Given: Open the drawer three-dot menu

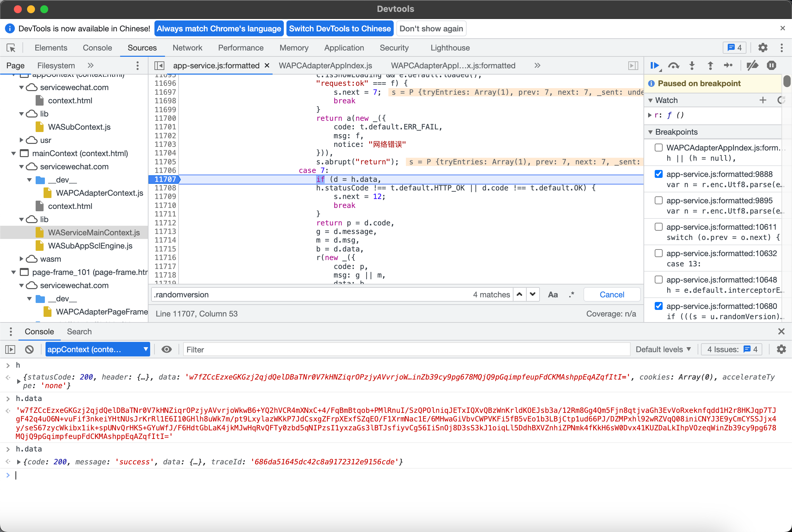Looking at the screenshot, I should (11, 331).
